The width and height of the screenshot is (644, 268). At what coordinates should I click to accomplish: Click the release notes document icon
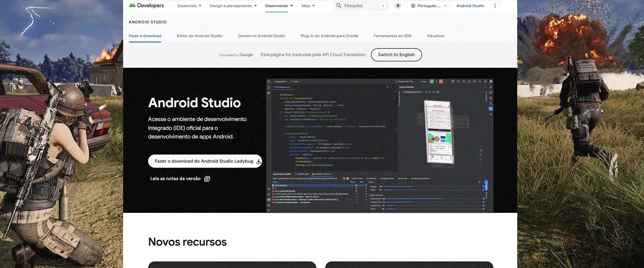(x=207, y=179)
